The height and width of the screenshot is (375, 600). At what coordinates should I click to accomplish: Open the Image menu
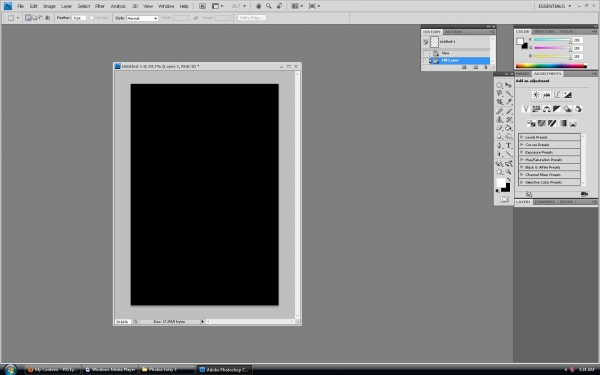point(49,6)
